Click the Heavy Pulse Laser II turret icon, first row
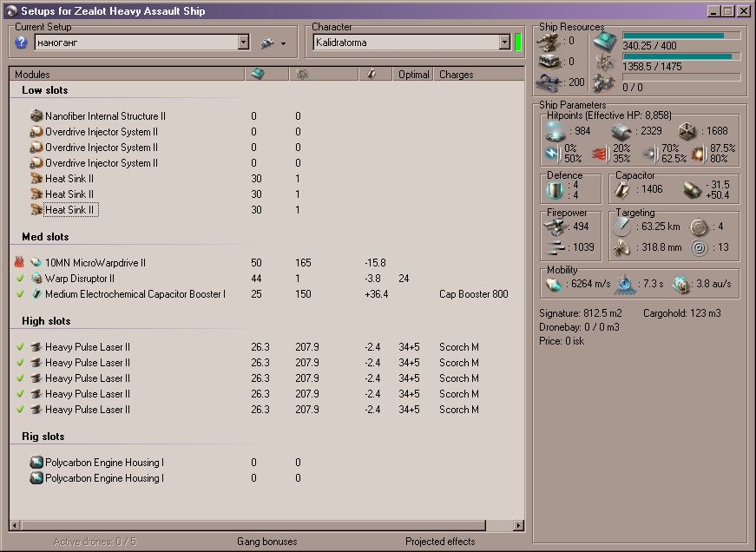This screenshot has width=756, height=552. [36, 347]
